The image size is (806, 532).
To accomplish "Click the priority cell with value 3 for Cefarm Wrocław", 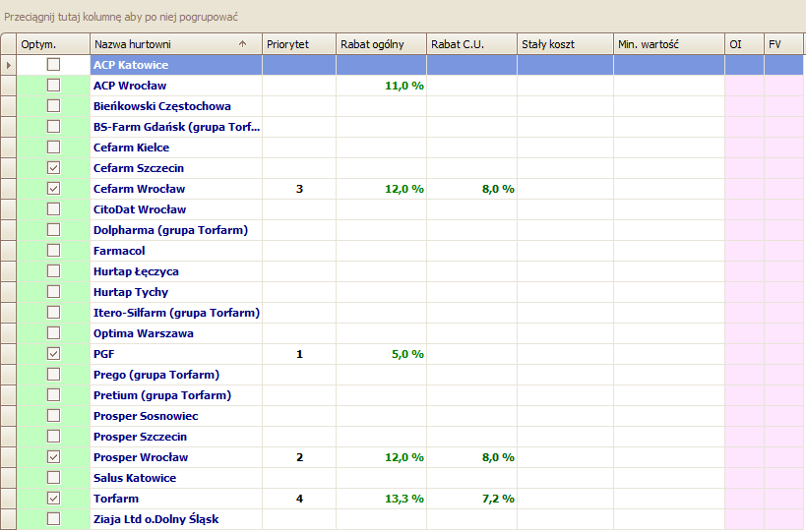I will pos(299,189).
